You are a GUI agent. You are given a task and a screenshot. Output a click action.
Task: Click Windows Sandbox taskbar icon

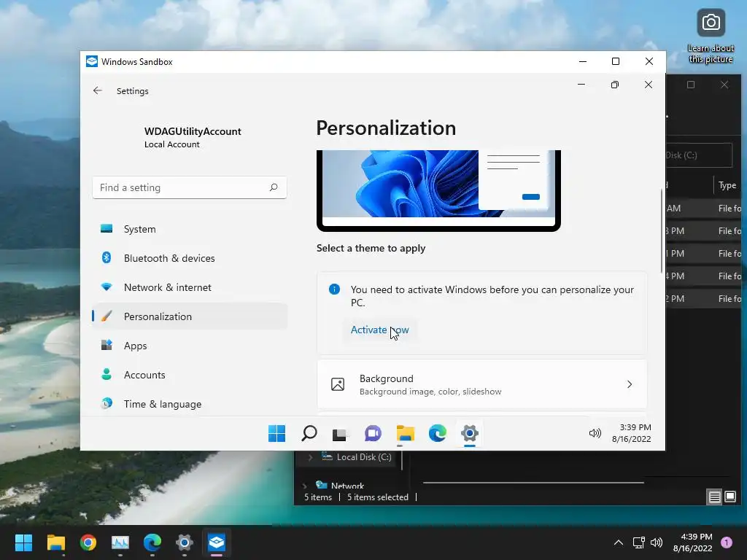point(216,542)
